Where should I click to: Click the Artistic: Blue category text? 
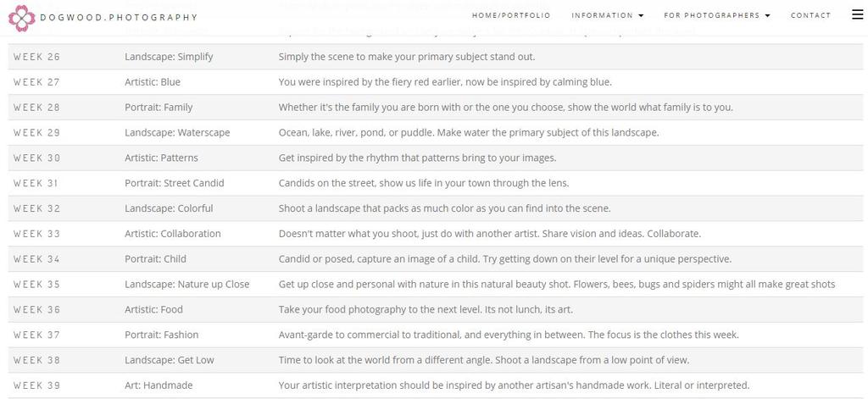click(x=153, y=82)
